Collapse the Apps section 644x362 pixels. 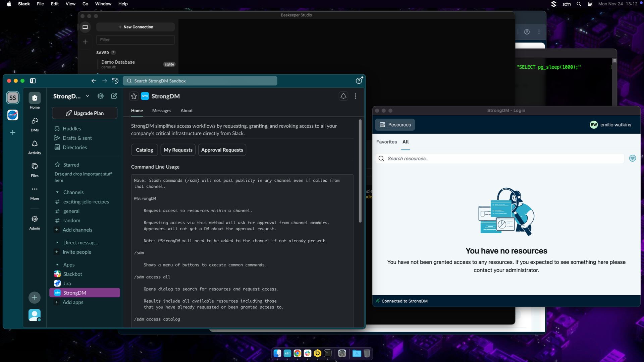[57, 265]
